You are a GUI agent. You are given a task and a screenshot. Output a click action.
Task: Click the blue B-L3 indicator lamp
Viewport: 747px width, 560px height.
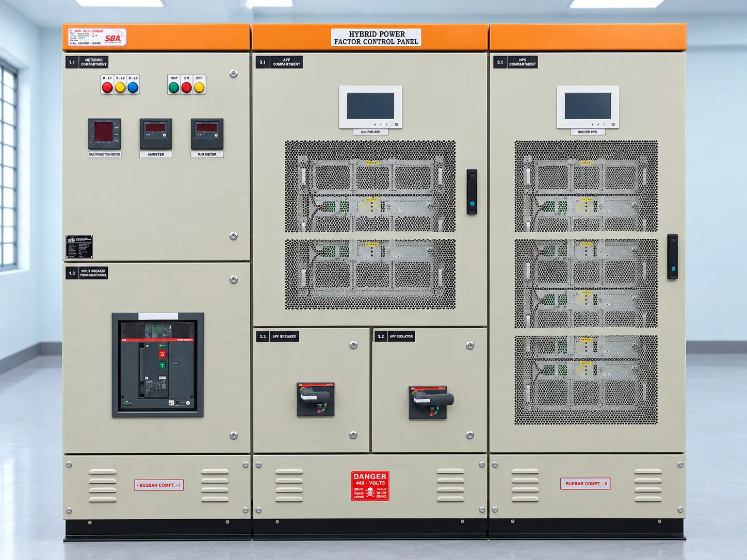click(x=133, y=87)
